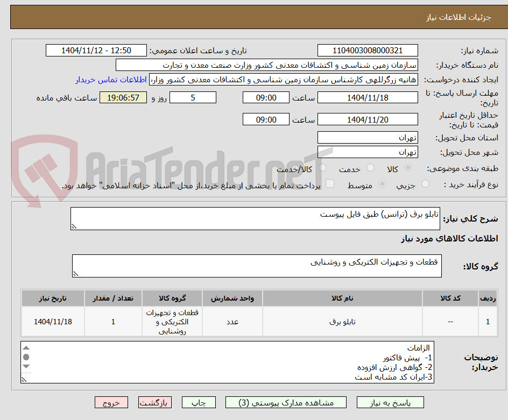The image size is (508, 420).
Task: Click the کد کالا column header
Action: coord(450,298)
